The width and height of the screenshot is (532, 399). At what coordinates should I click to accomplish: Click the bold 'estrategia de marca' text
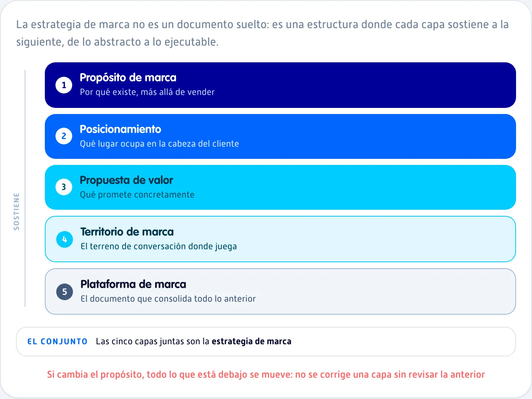click(252, 341)
